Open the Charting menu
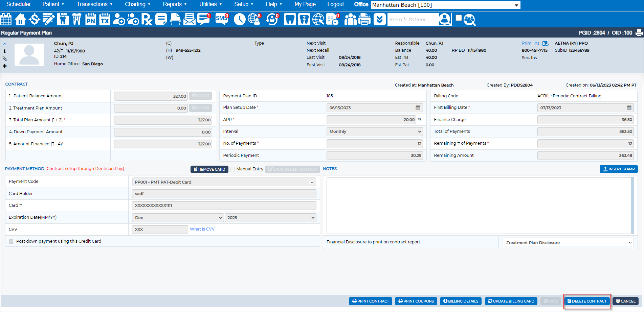 coord(137,4)
